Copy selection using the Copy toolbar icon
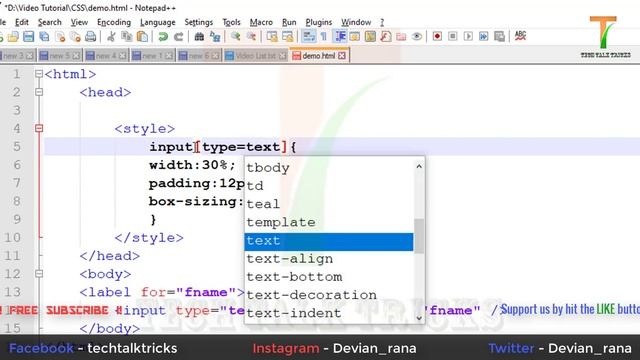 click(x=127, y=37)
